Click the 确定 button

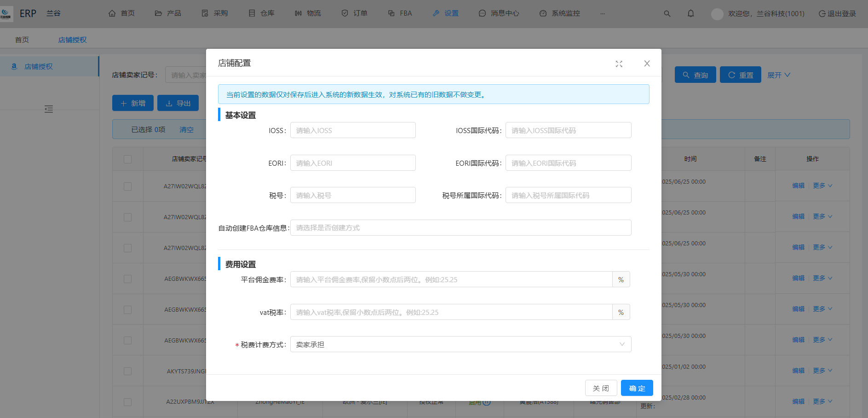(x=637, y=388)
